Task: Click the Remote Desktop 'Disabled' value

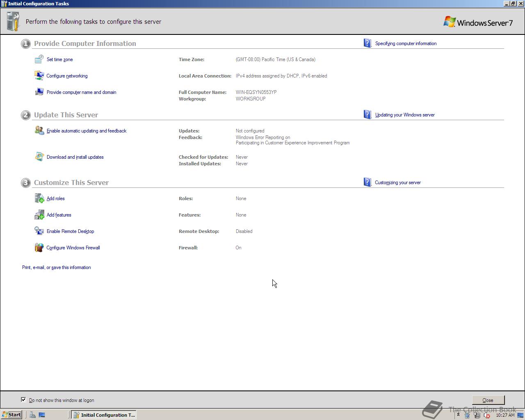Action: coord(244,231)
